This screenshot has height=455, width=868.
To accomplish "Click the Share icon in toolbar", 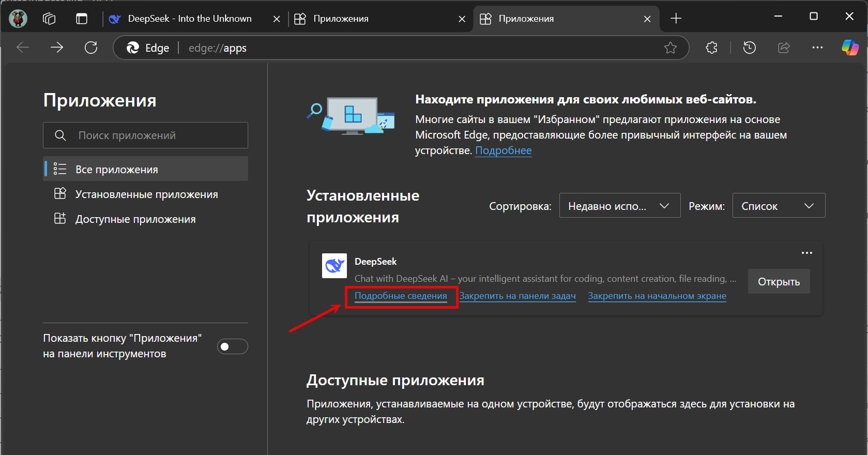I will pos(784,48).
